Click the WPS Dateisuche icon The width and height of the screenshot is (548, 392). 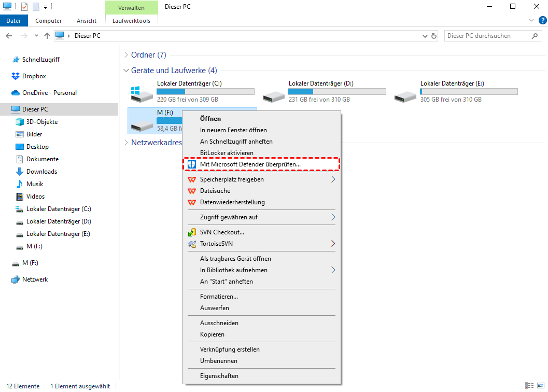pyautogui.click(x=192, y=191)
